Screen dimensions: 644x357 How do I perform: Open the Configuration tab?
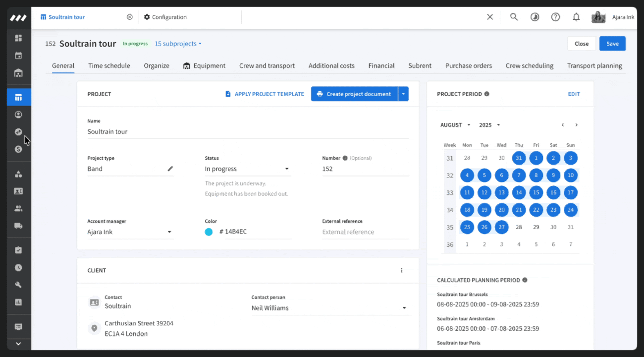165,17
